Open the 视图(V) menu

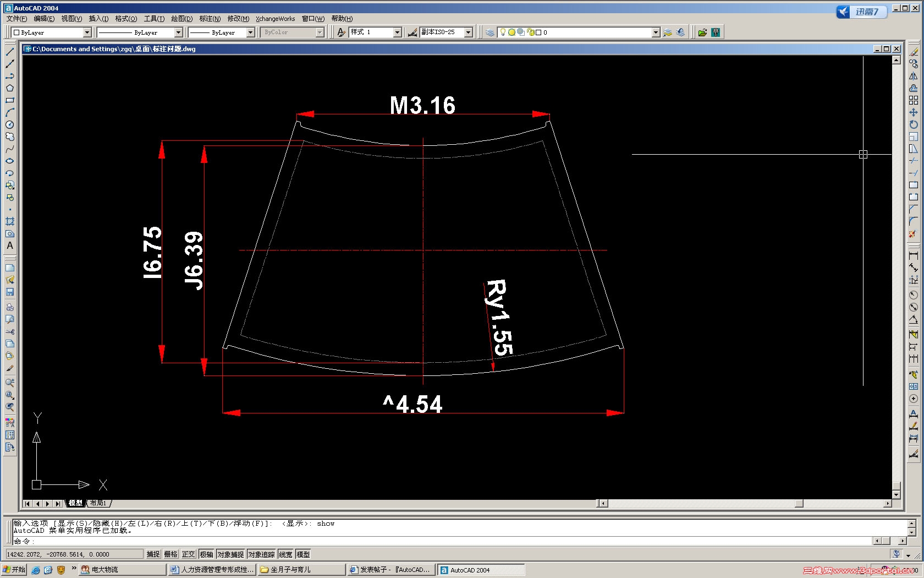click(x=71, y=19)
